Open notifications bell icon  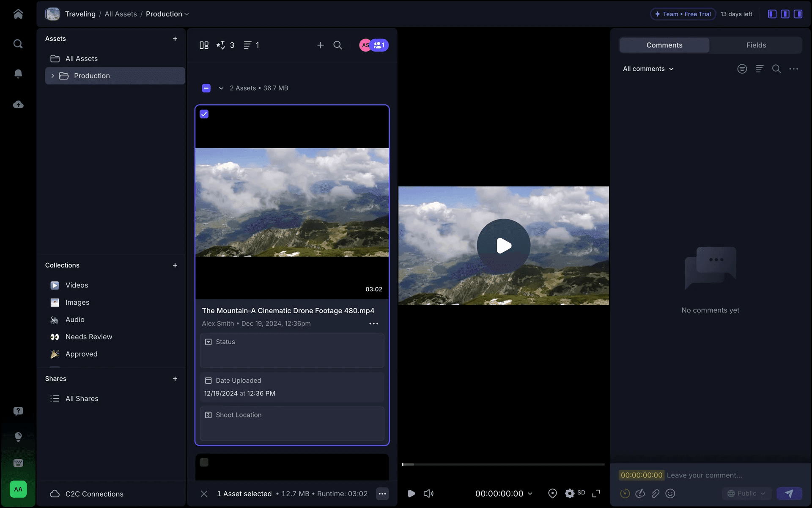pos(18,74)
